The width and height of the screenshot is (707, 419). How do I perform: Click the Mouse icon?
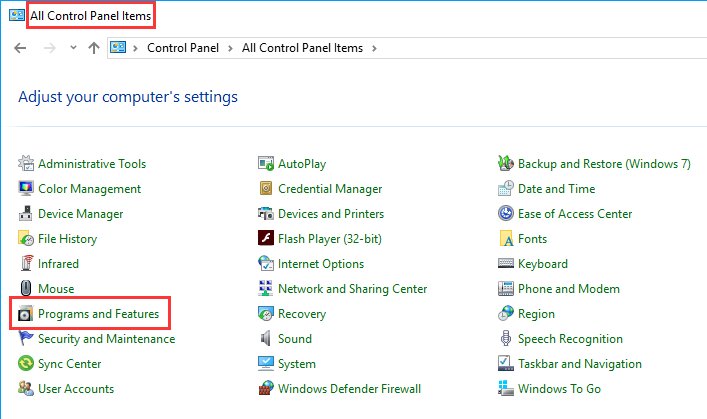click(26, 288)
